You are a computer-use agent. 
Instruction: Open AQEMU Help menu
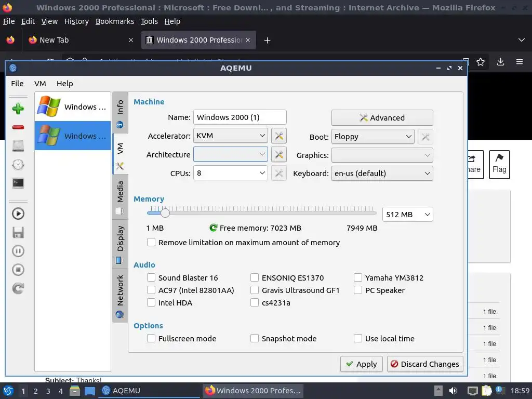(65, 84)
